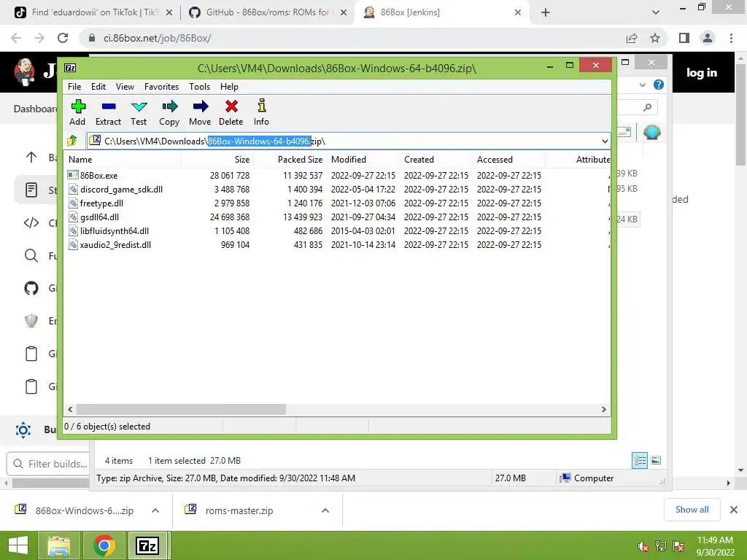Expand the Explorer ribbon chevron
Screen dimensions: 747x560
643,85
